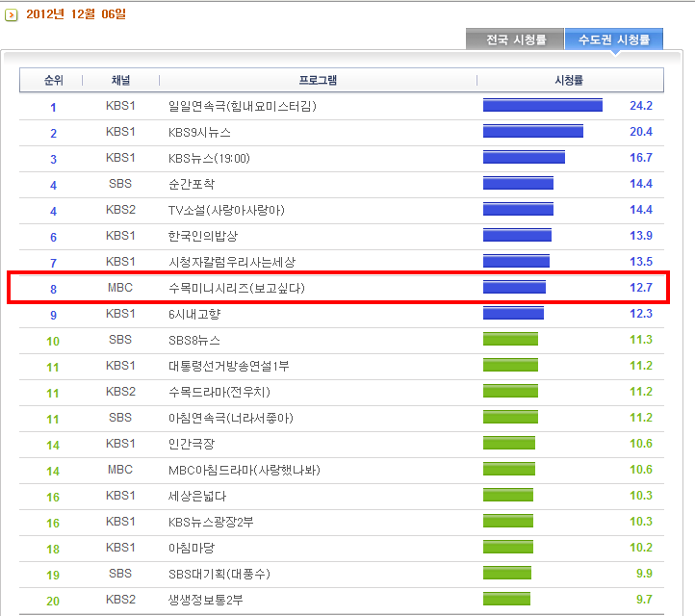
Task: Select program 생생정보통2부
Action: pyautogui.click(x=205, y=600)
